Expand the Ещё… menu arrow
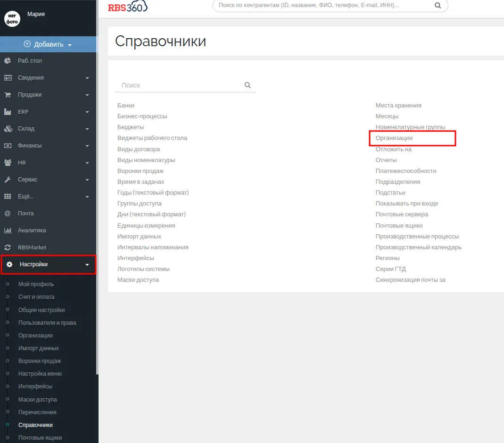The image size is (504, 443). pyautogui.click(x=87, y=197)
